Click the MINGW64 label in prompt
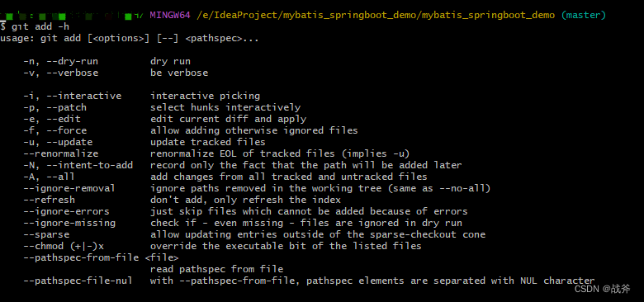This screenshot has width=644, height=302. [x=169, y=16]
